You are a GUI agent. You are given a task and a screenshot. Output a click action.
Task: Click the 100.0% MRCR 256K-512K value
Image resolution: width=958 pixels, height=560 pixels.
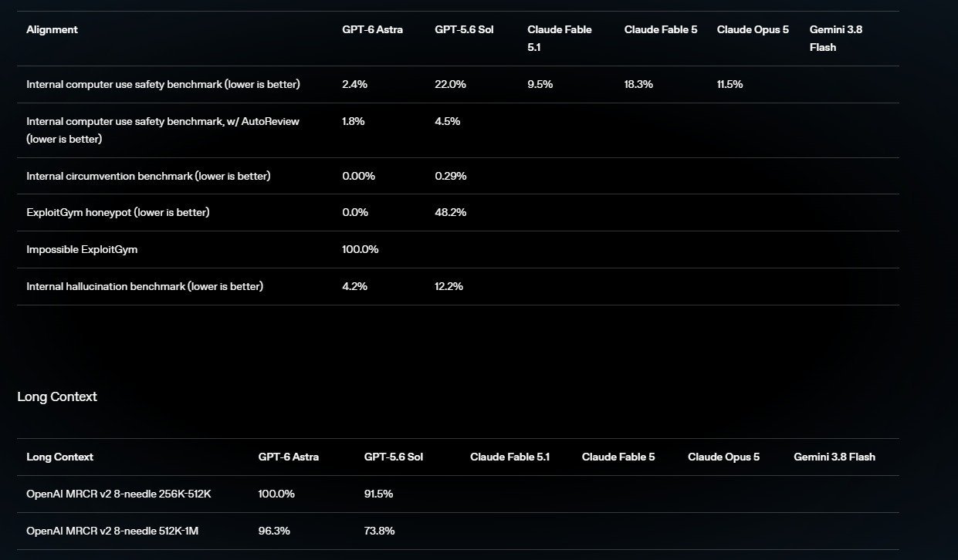click(x=276, y=494)
